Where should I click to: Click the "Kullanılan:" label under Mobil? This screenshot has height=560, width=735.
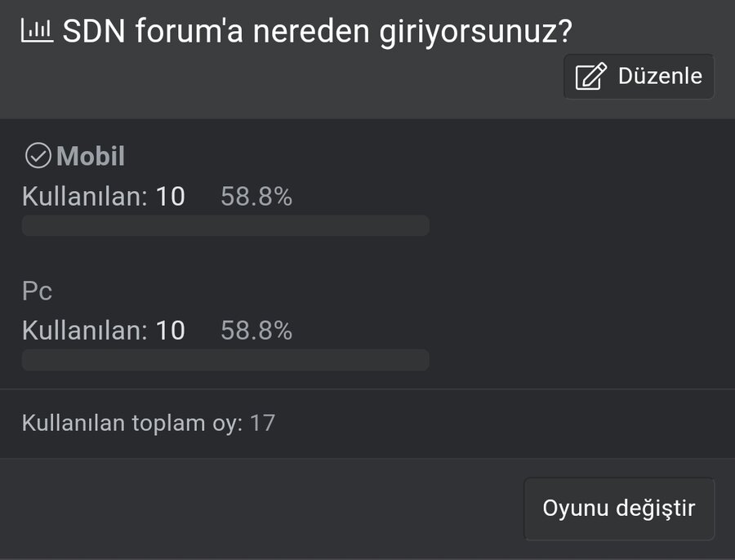84,197
